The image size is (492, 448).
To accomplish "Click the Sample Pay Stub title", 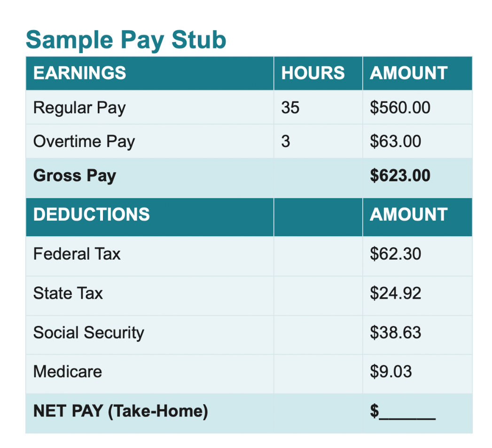I will point(126,40).
